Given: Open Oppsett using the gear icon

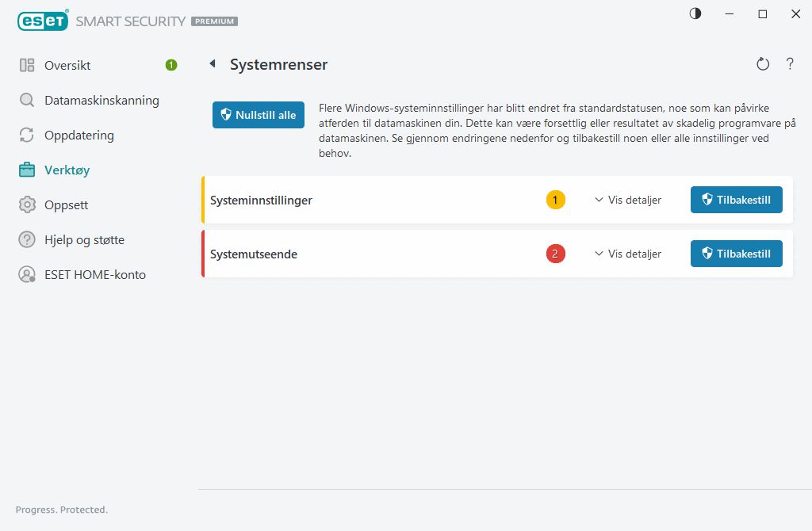Looking at the screenshot, I should tap(25, 204).
